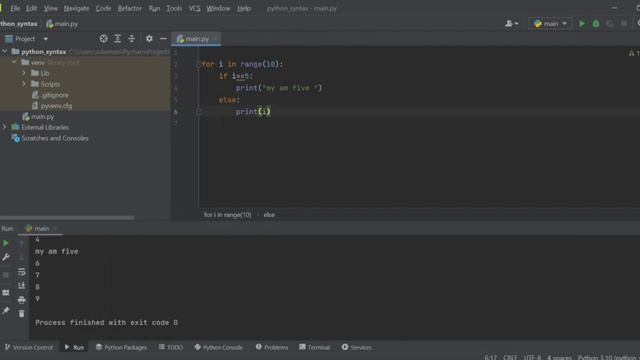This screenshot has width=640, height=360.
Task: Open Terminal tool window
Action: 315,347
